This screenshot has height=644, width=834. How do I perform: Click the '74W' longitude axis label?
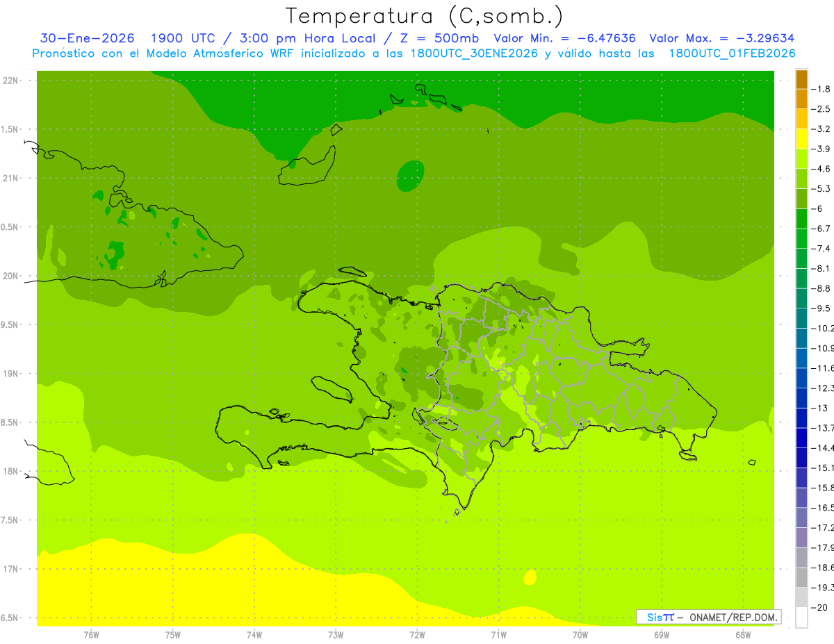(254, 635)
